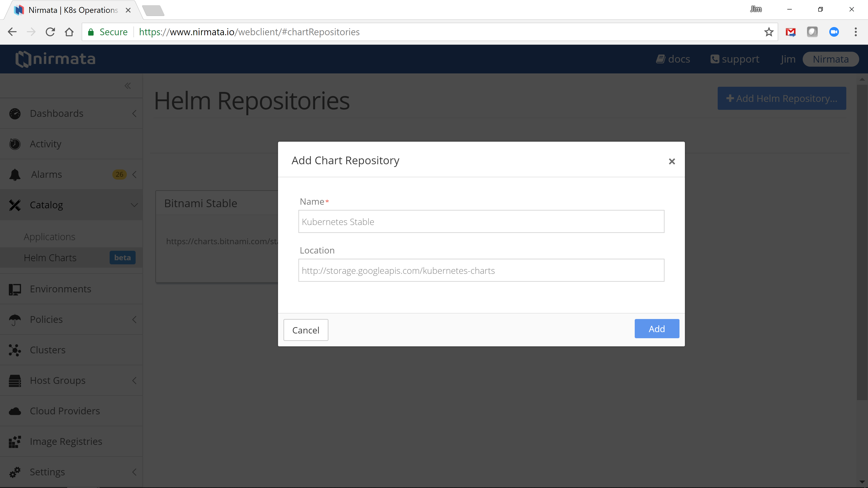
Task: Click the gray square extension icon
Action: click(812, 32)
